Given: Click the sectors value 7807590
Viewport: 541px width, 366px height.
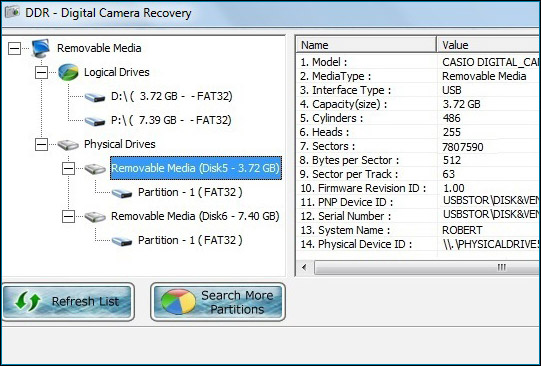Looking at the screenshot, I should 463,147.
